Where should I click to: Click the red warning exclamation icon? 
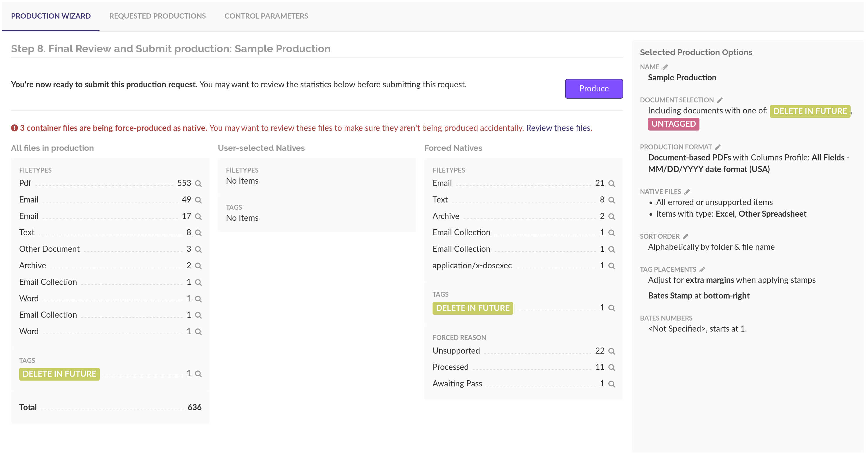click(x=14, y=128)
